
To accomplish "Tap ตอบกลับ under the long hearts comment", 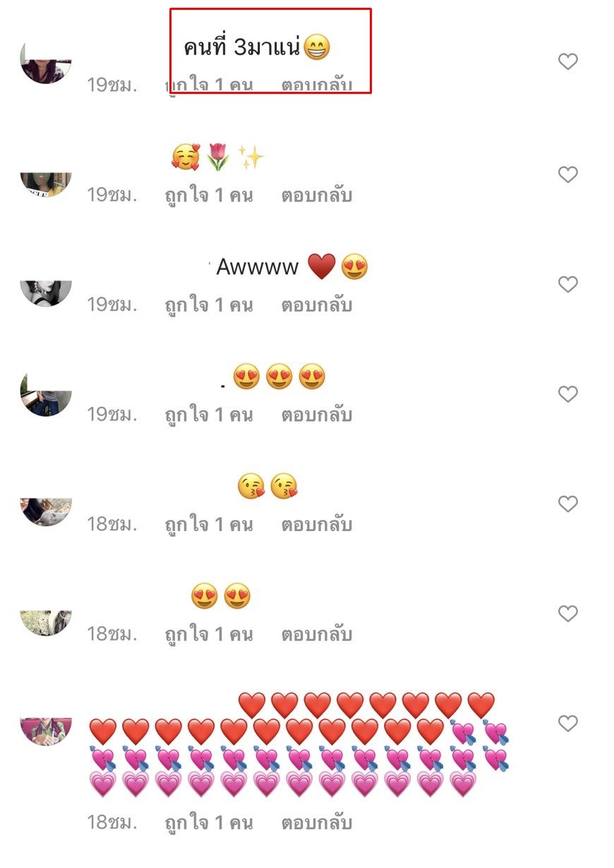I will tap(317, 823).
